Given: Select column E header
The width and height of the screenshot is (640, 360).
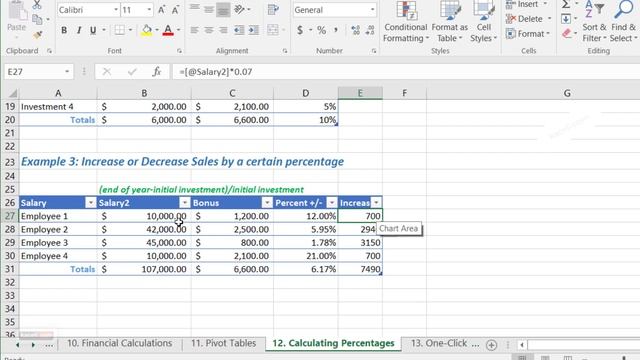Looking at the screenshot, I should 360,93.
